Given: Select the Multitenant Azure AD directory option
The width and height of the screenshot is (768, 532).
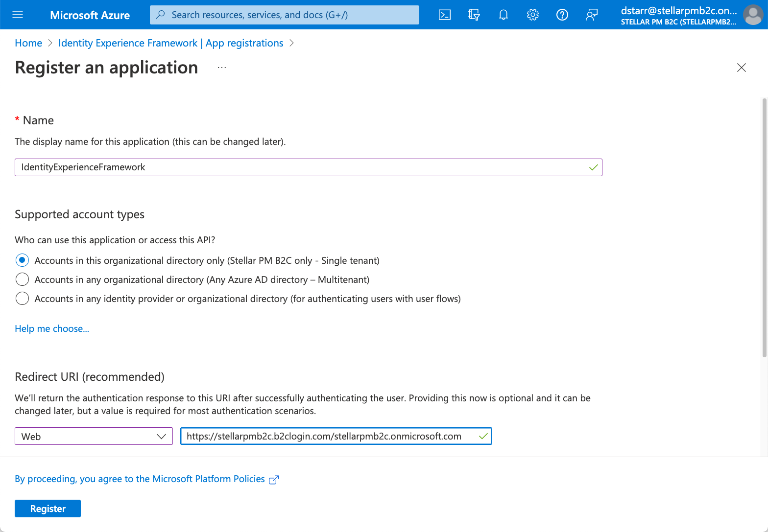Looking at the screenshot, I should click(x=22, y=279).
